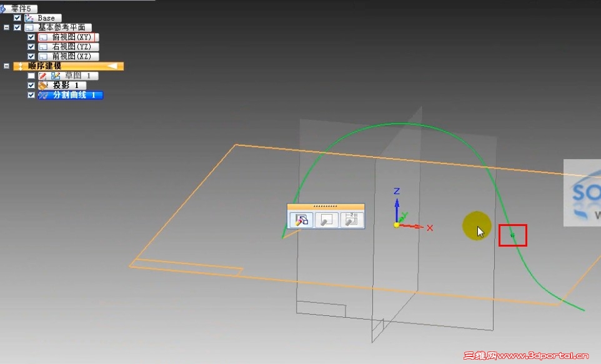Grab the dotted grip of floating toolbar

325,207
